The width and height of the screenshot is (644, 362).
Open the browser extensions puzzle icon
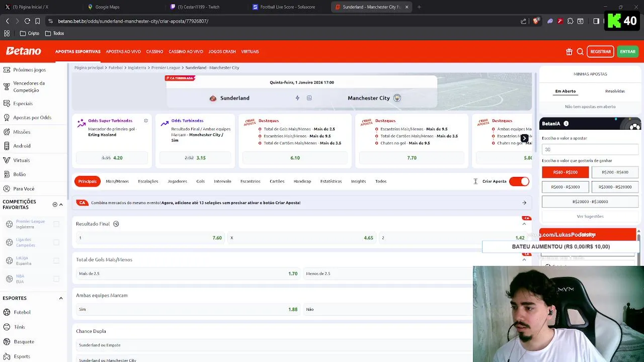[570, 21]
